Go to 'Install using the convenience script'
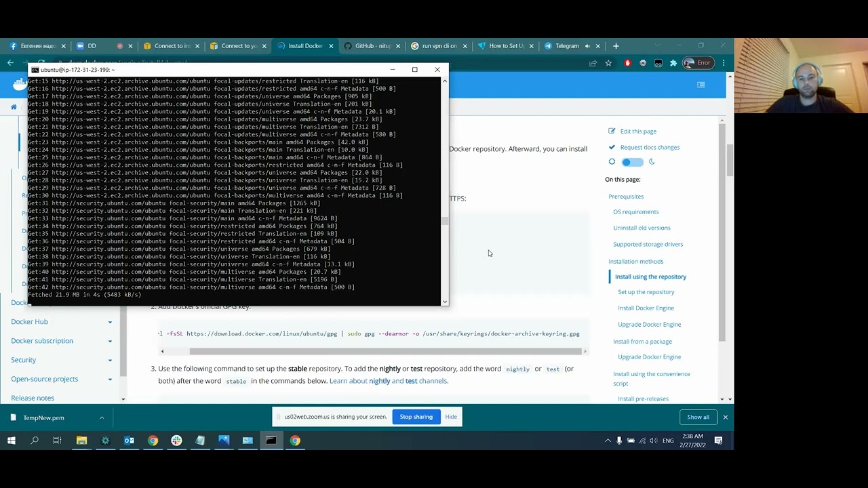This screenshot has width=868, height=488. pos(652,379)
